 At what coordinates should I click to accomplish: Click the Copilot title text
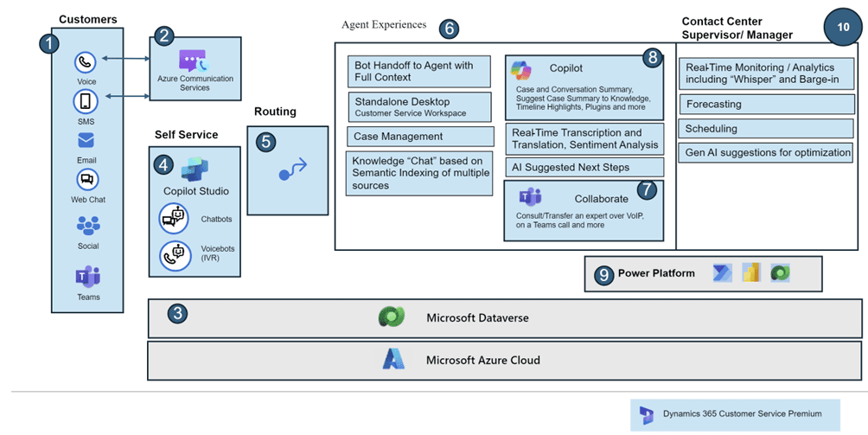(565, 68)
